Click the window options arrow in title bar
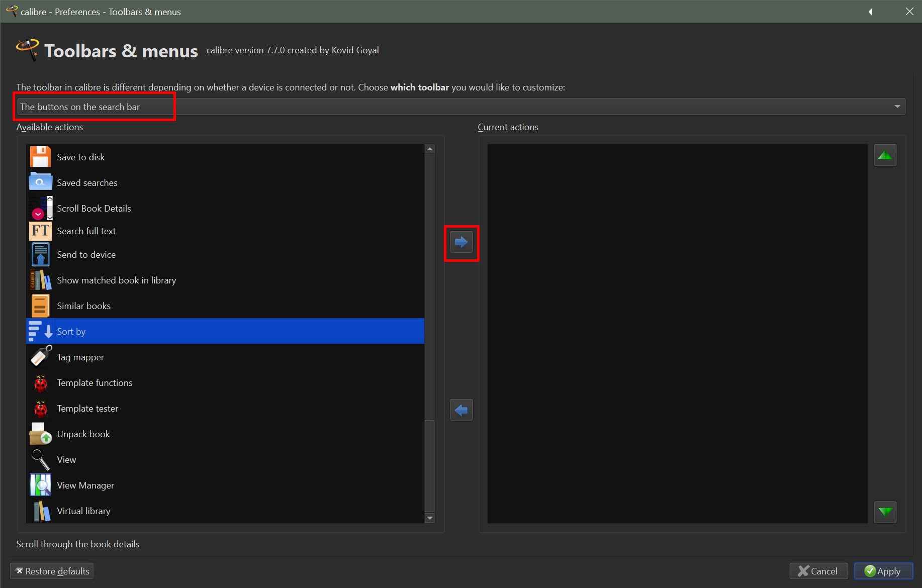The image size is (922, 588). [871, 12]
